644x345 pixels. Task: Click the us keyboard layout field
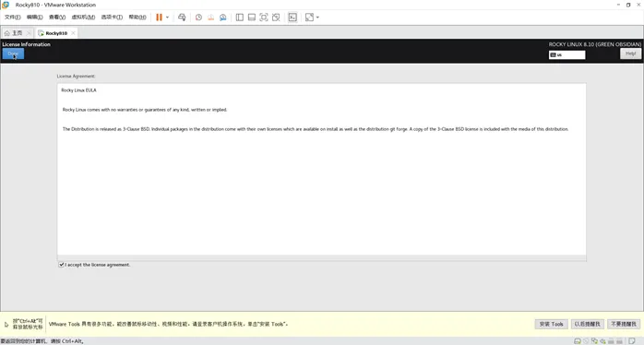point(566,54)
